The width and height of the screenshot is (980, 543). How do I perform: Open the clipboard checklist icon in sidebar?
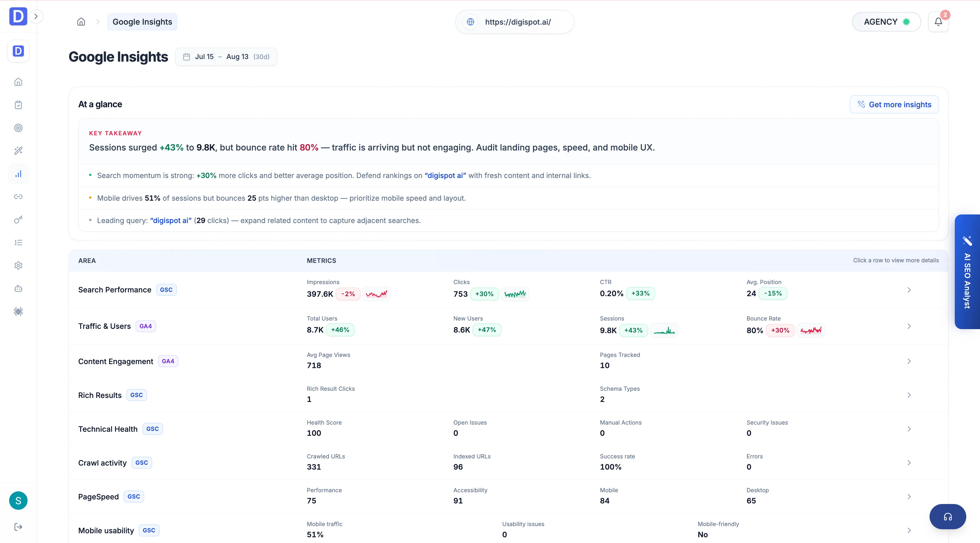click(18, 105)
